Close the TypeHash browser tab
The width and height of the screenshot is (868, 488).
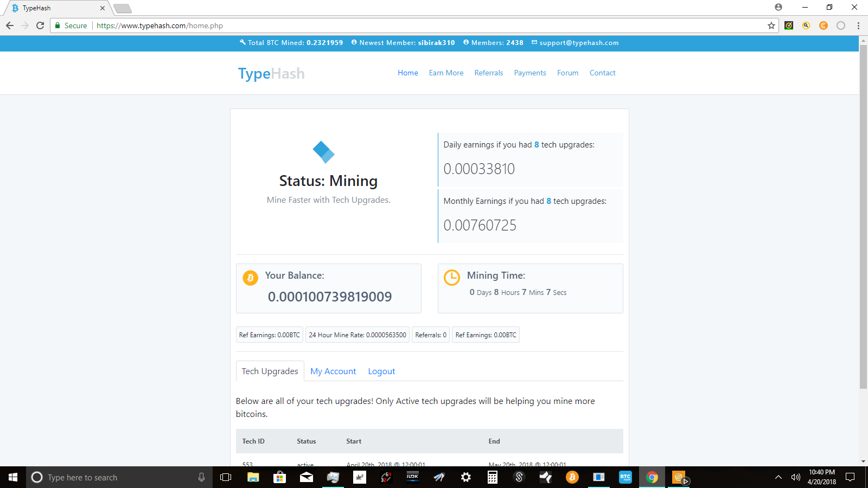[103, 8]
